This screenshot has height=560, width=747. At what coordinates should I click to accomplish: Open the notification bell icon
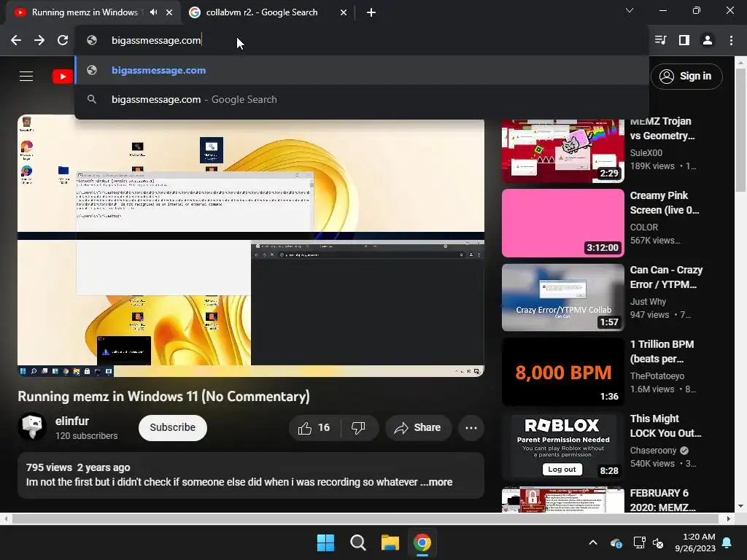tap(727, 542)
